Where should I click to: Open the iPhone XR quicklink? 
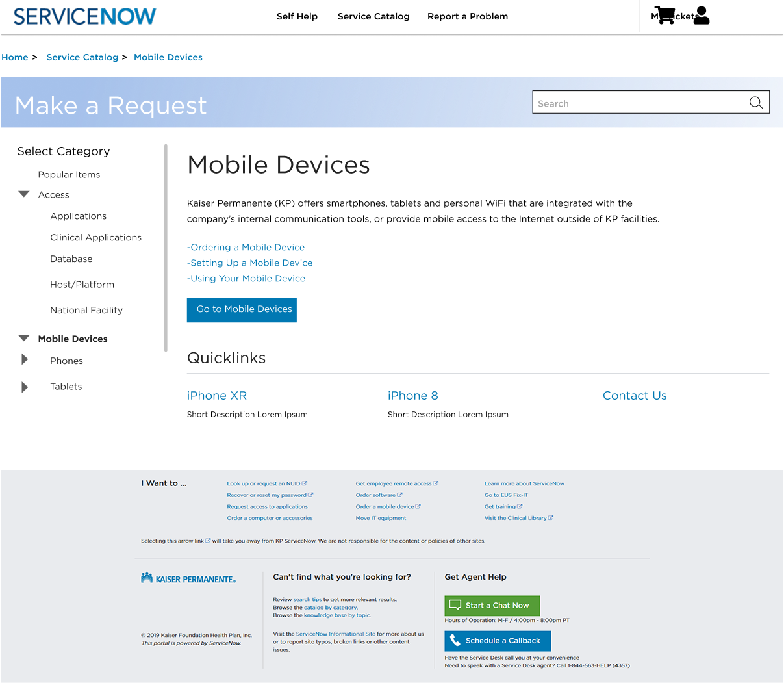217,396
